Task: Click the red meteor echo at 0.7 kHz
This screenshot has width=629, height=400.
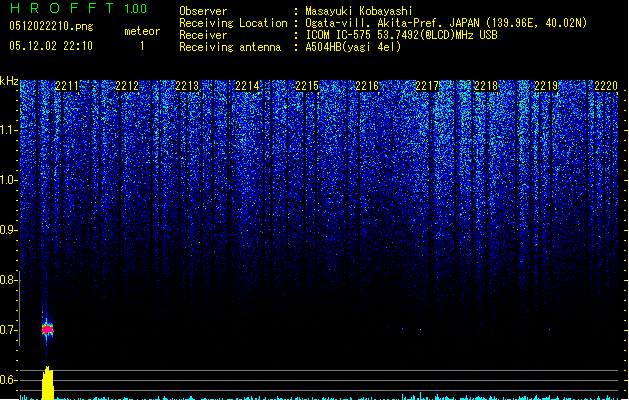Action: [47, 330]
